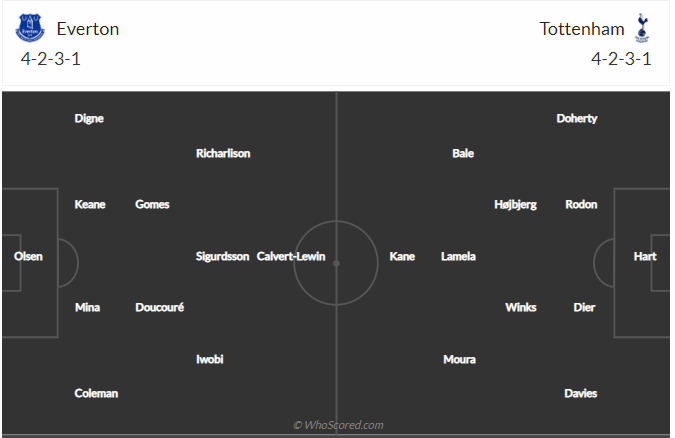Screen dimensions: 675x438
Task: Click the Everton club crest icon
Action: (x=30, y=29)
